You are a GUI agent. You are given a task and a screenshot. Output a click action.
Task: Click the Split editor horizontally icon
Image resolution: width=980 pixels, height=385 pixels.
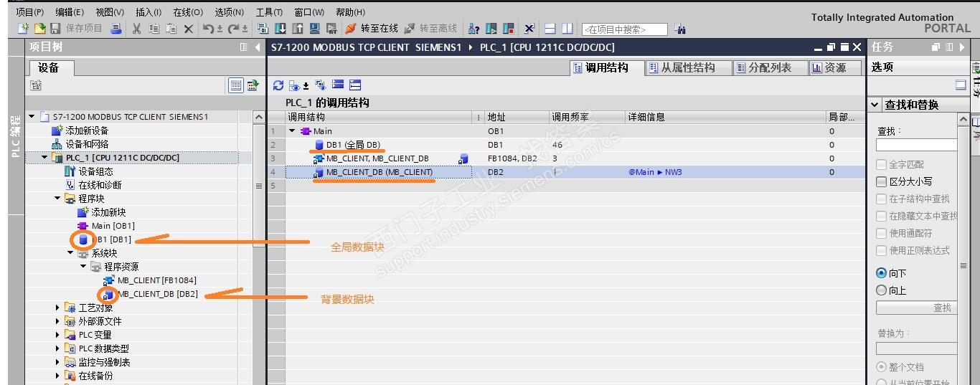tap(550, 29)
